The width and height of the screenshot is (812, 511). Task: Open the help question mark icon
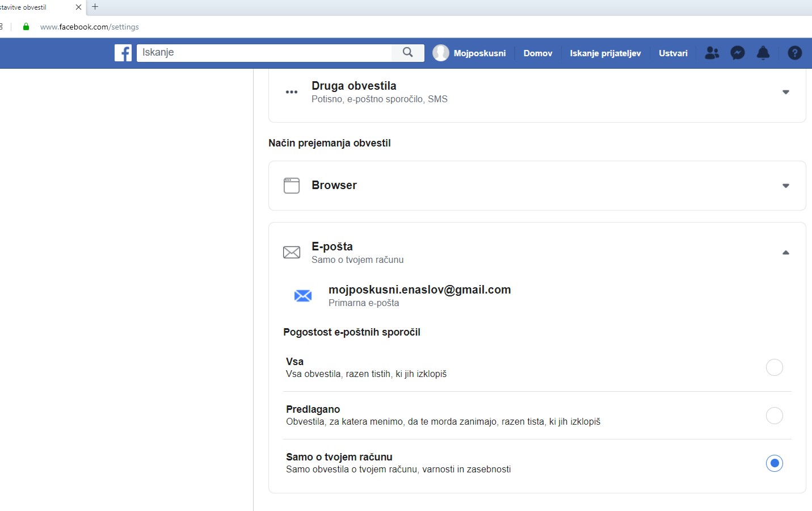[x=795, y=53]
